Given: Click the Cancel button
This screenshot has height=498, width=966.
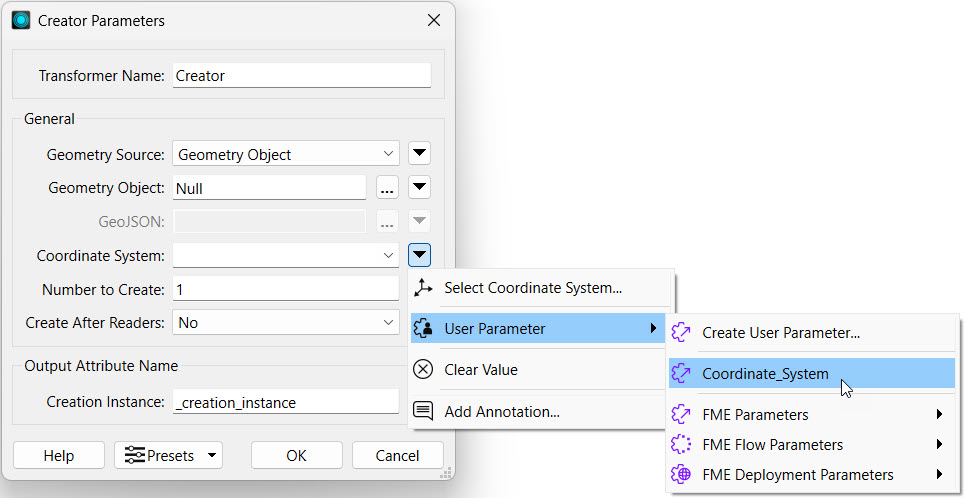Looking at the screenshot, I should pyautogui.click(x=397, y=456).
